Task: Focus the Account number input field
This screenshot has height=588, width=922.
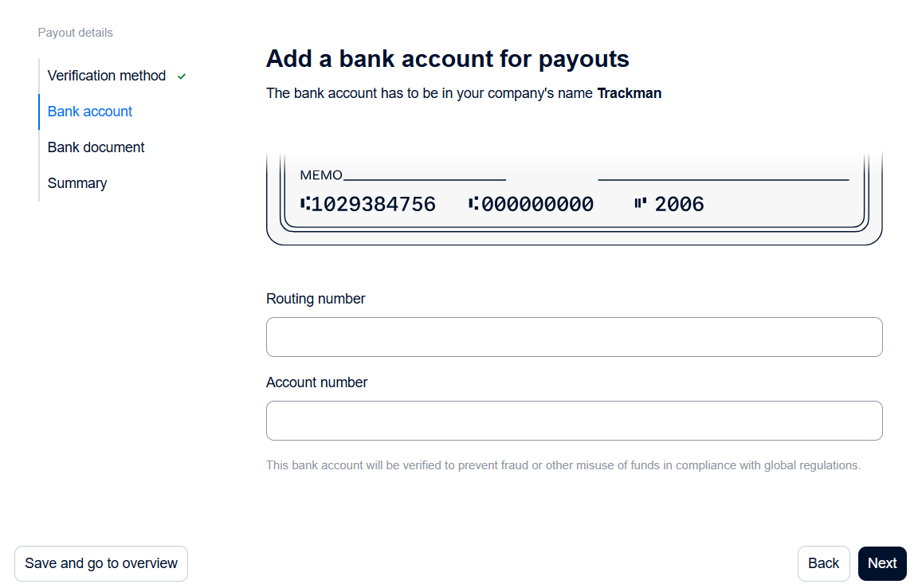Action: [575, 421]
